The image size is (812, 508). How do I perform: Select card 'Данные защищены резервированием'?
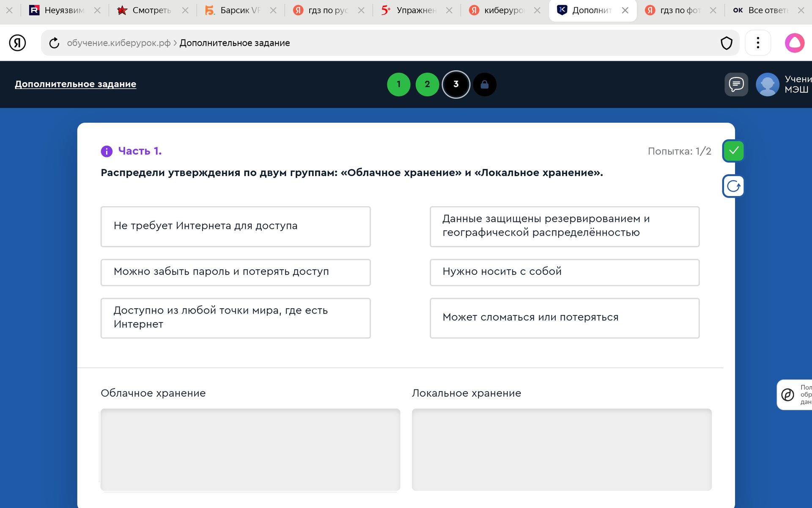(x=565, y=226)
